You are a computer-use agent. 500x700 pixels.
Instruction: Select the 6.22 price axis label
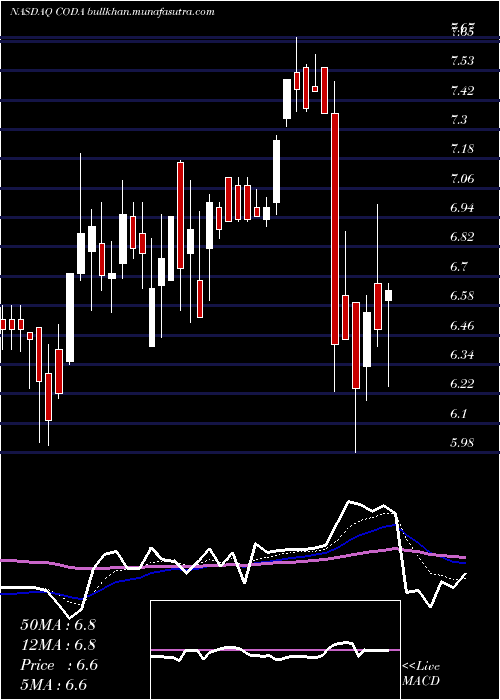point(464,384)
